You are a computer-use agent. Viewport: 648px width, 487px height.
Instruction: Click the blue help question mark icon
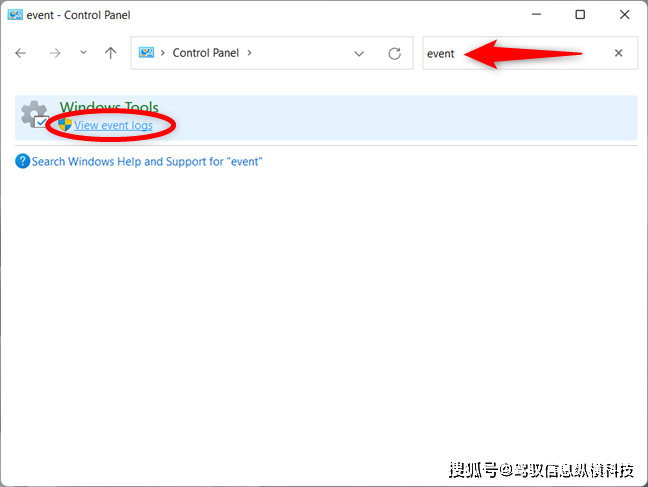click(x=22, y=161)
